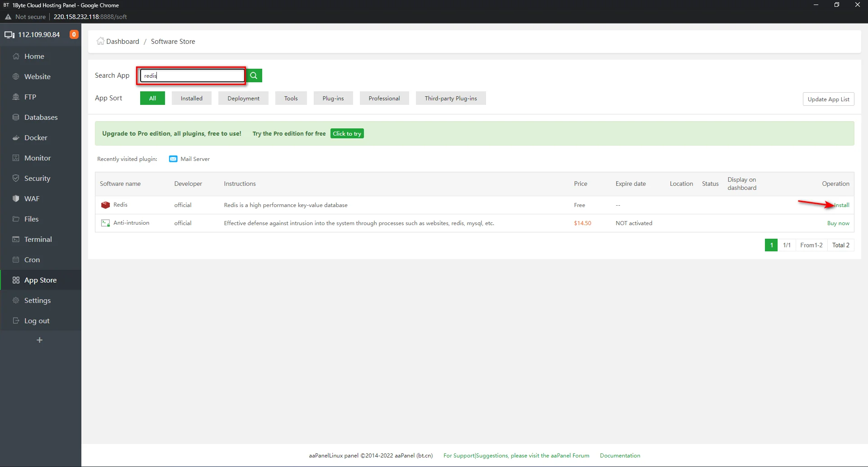
Task: Click the Settings gear icon
Action: pos(16,301)
